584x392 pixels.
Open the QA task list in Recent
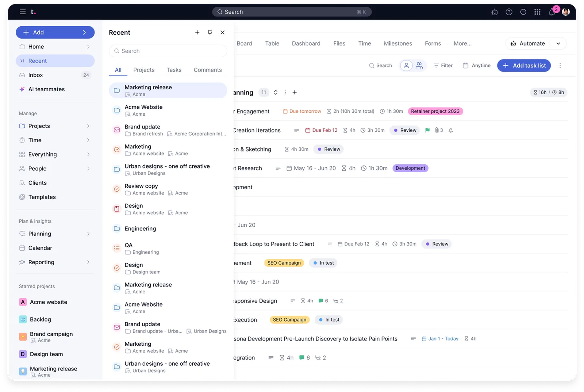(x=168, y=249)
